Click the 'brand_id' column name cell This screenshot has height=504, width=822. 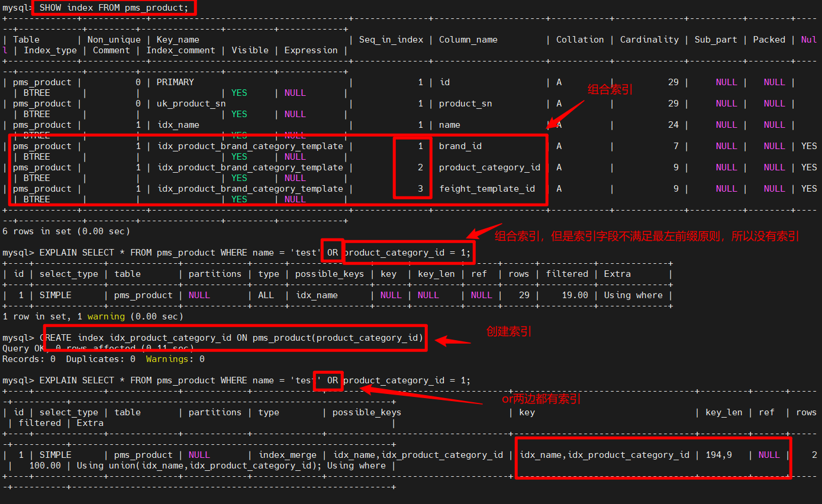coord(460,146)
